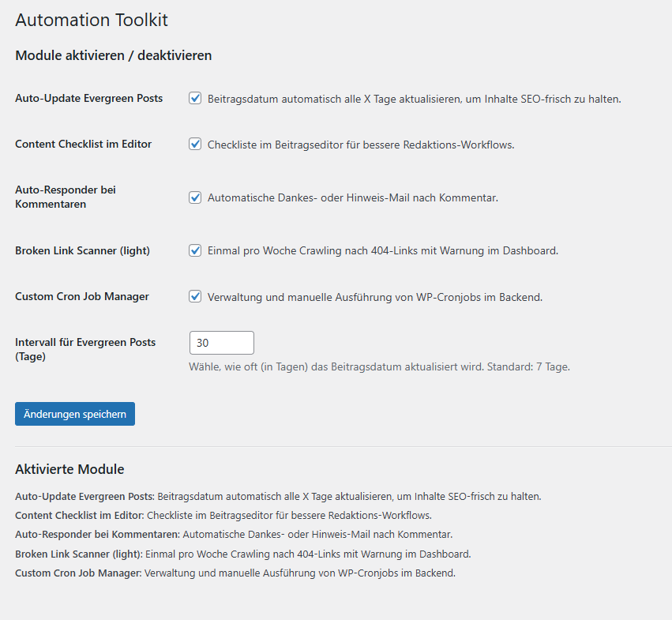
Task: Click 'Content Checklist im Editor' in activated modules list
Action: (79, 516)
